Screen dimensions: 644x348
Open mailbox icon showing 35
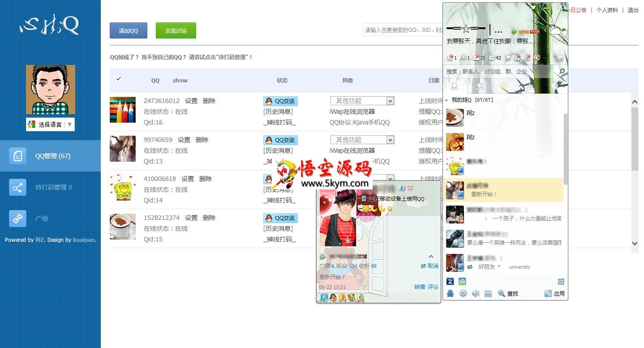[476, 58]
